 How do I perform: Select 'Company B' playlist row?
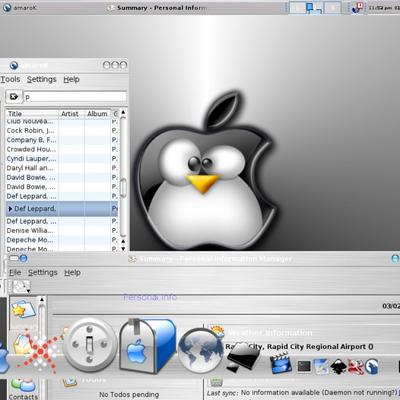[62, 140]
